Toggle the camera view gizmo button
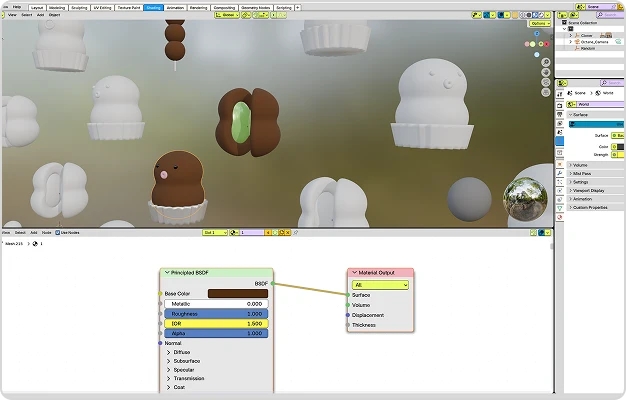Screen dimensions: 626x400 [x=546, y=82]
